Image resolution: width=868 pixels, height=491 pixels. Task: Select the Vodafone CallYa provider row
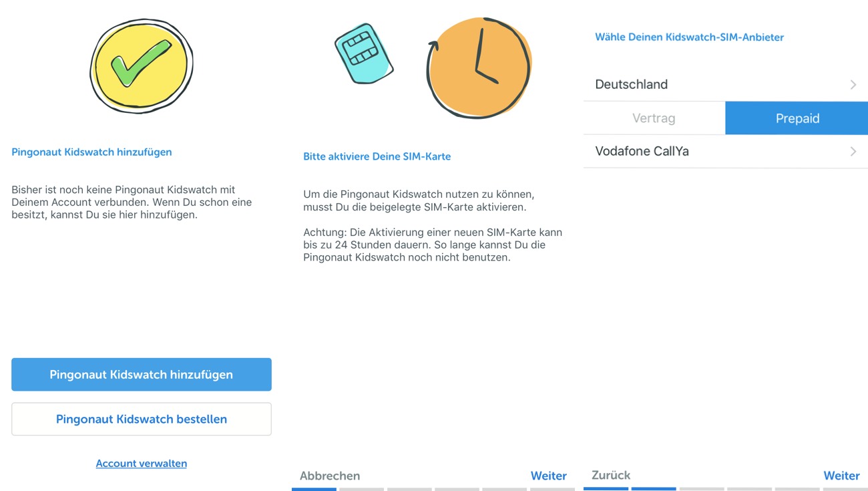pos(726,152)
